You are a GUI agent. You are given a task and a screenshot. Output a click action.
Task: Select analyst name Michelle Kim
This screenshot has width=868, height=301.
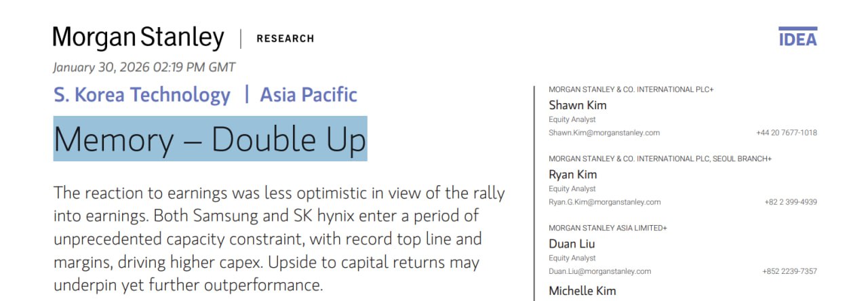tap(583, 291)
